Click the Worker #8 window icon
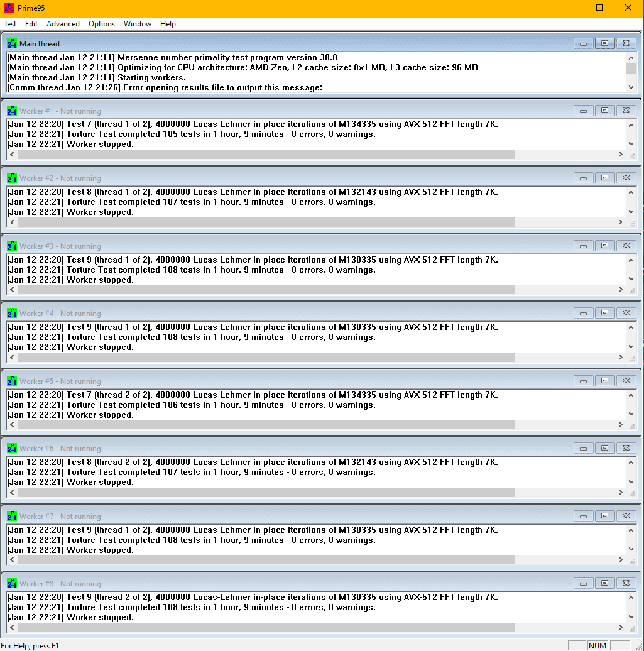 click(x=12, y=583)
